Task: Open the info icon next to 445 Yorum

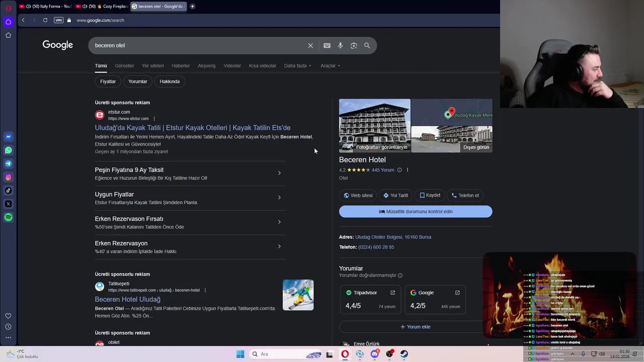Action: pos(399,170)
